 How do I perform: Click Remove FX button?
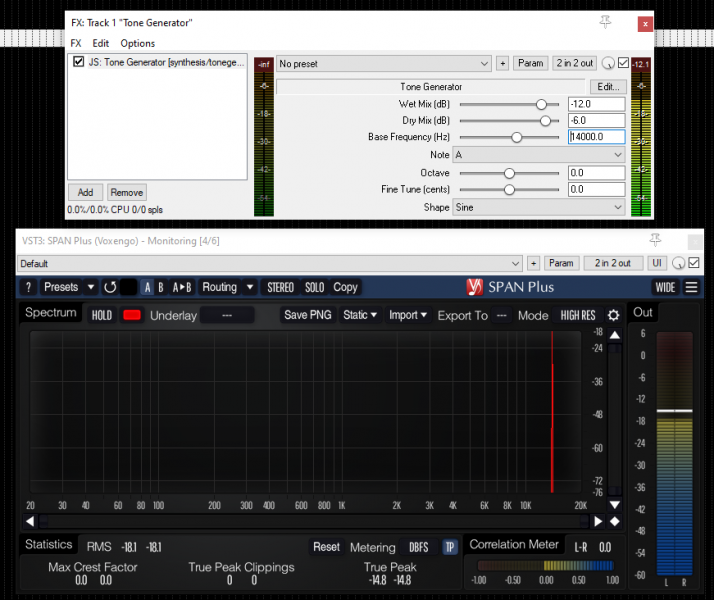[127, 193]
